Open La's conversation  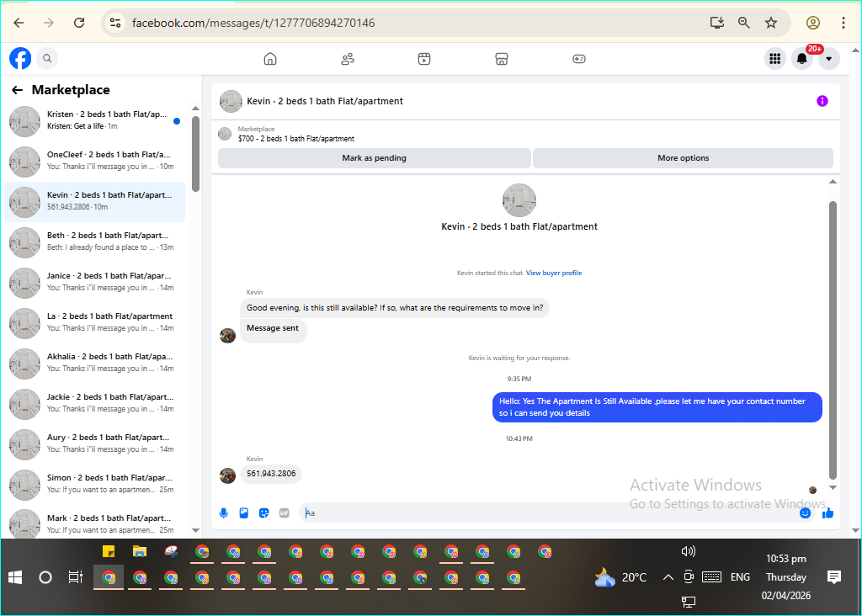[94, 322]
